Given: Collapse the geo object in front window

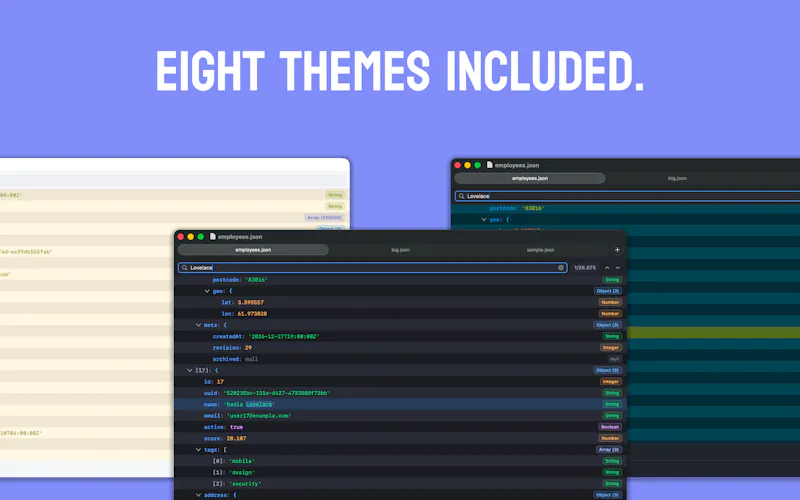Looking at the screenshot, I should tap(207, 291).
